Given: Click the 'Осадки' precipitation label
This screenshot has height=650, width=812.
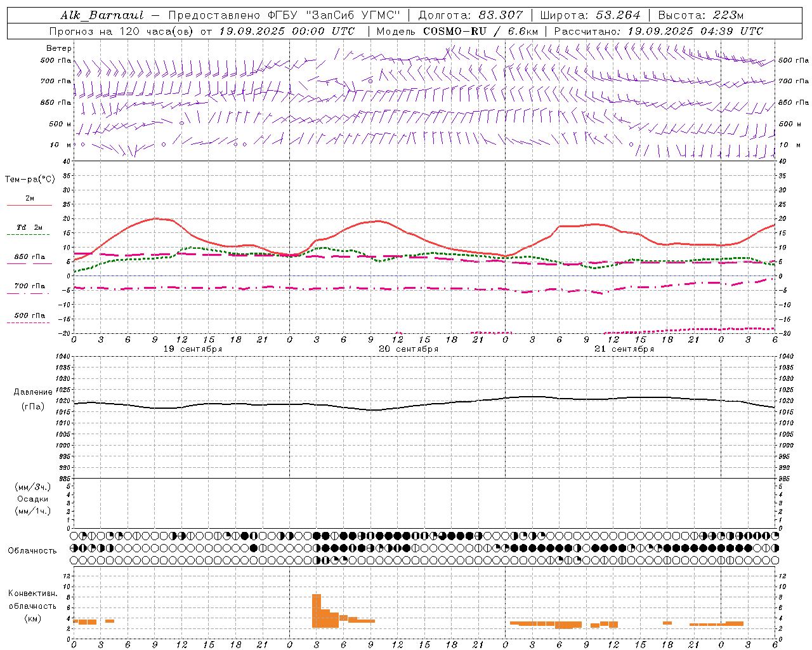Looking at the screenshot, I should pos(33,499).
